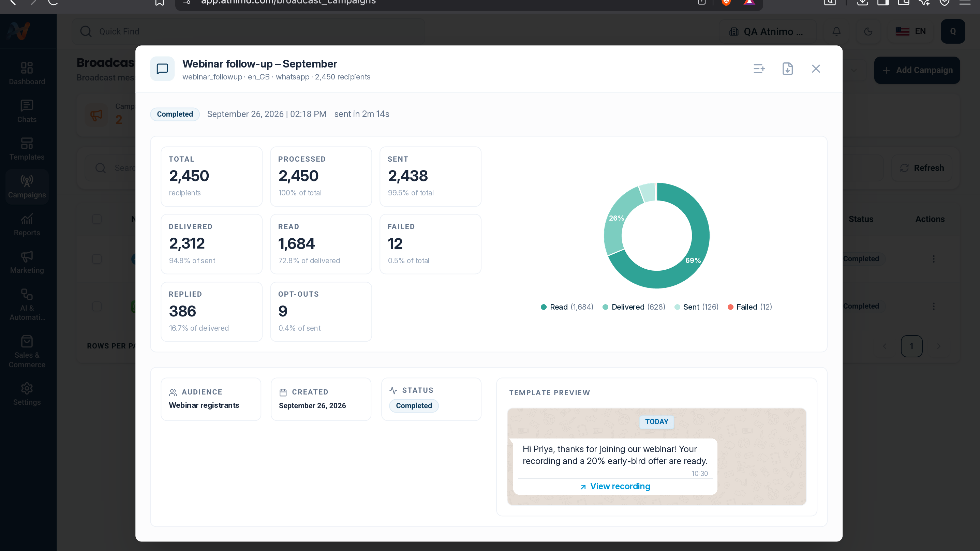Click the browser bookmark icon
The width and height of the screenshot is (980, 551).
pos(159,2)
